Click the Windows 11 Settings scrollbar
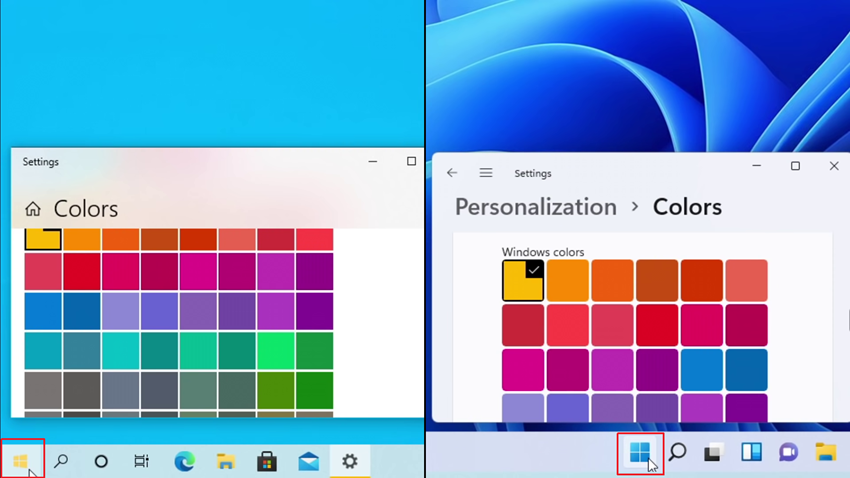850x478 pixels. 848,320
